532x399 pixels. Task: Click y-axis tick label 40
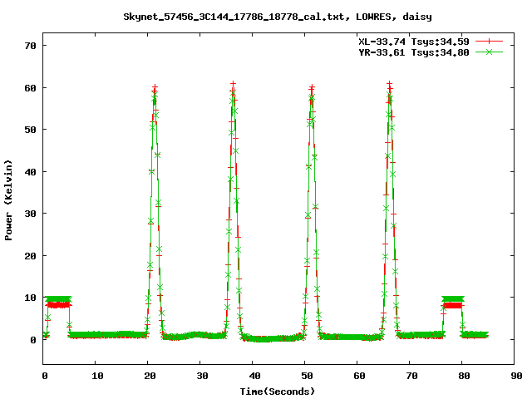[x=30, y=172]
